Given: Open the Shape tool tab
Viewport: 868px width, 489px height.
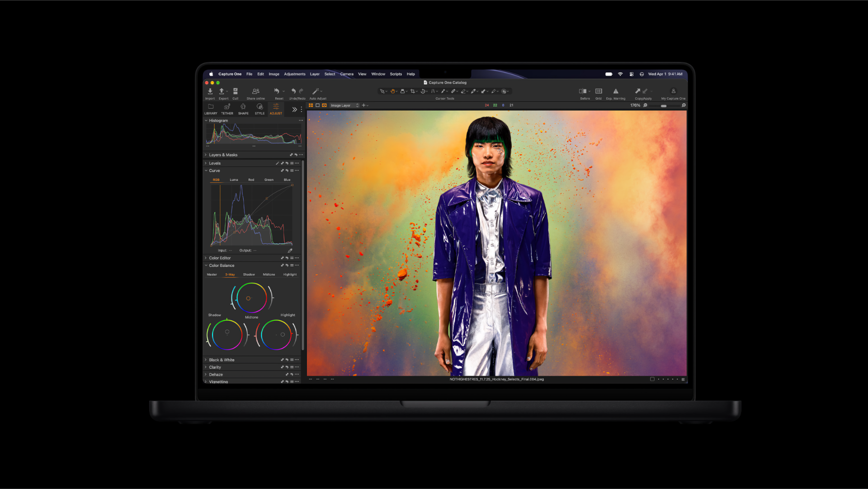Looking at the screenshot, I should [243, 109].
